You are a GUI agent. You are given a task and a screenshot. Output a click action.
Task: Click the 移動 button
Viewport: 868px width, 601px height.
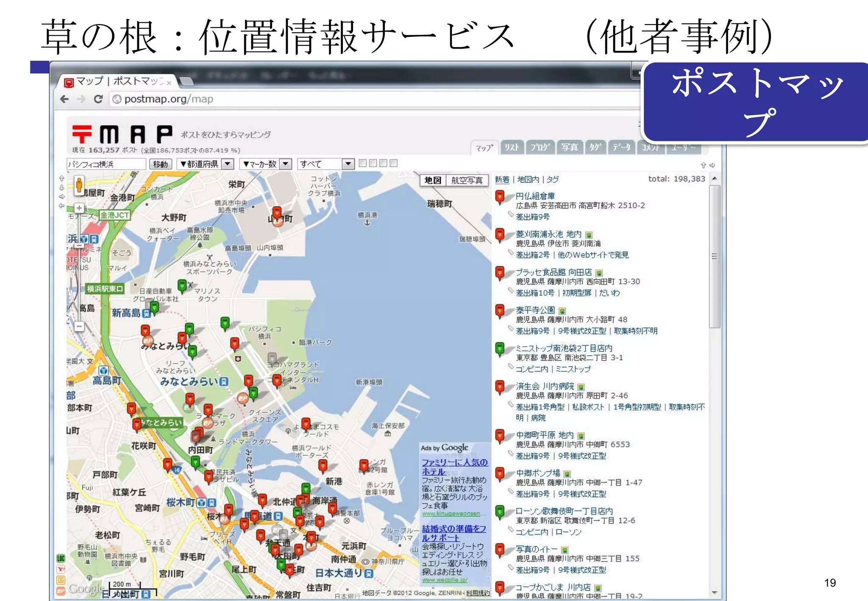click(160, 164)
